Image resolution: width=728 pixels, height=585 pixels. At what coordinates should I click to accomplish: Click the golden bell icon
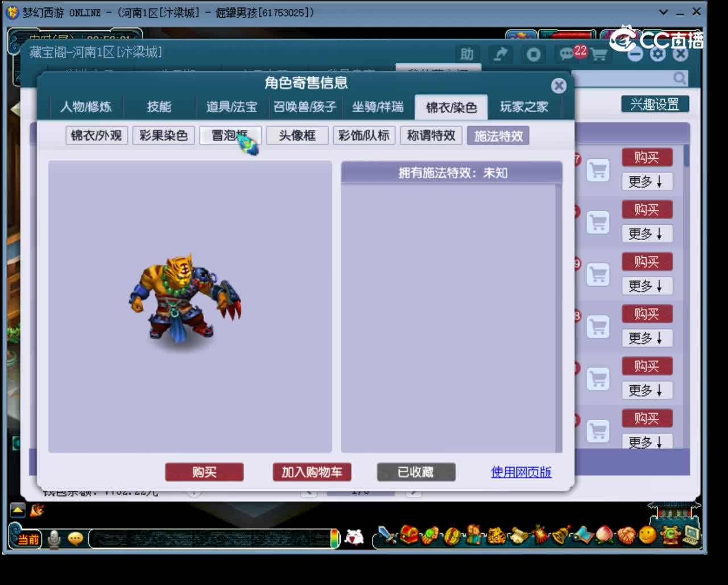point(561,535)
